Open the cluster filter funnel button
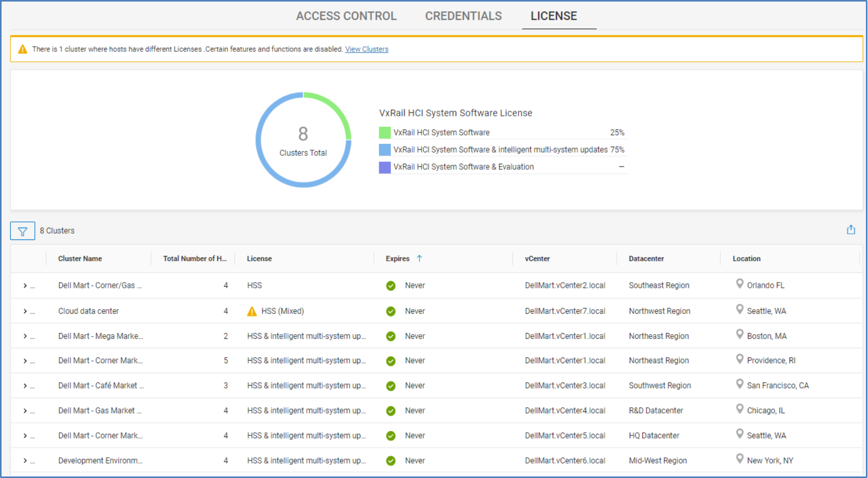Image resolution: width=868 pixels, height=478 pixels. coord(22,231)
